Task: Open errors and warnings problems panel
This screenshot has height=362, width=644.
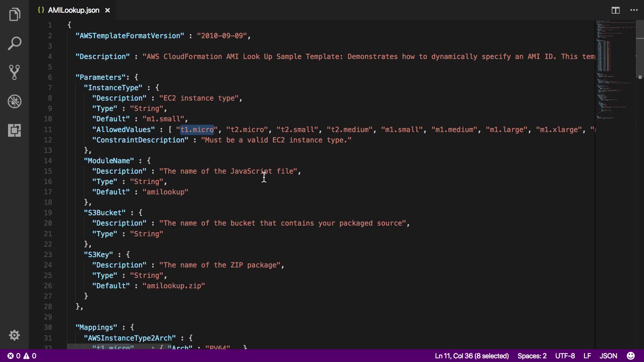Action: [x=22, y=356]
